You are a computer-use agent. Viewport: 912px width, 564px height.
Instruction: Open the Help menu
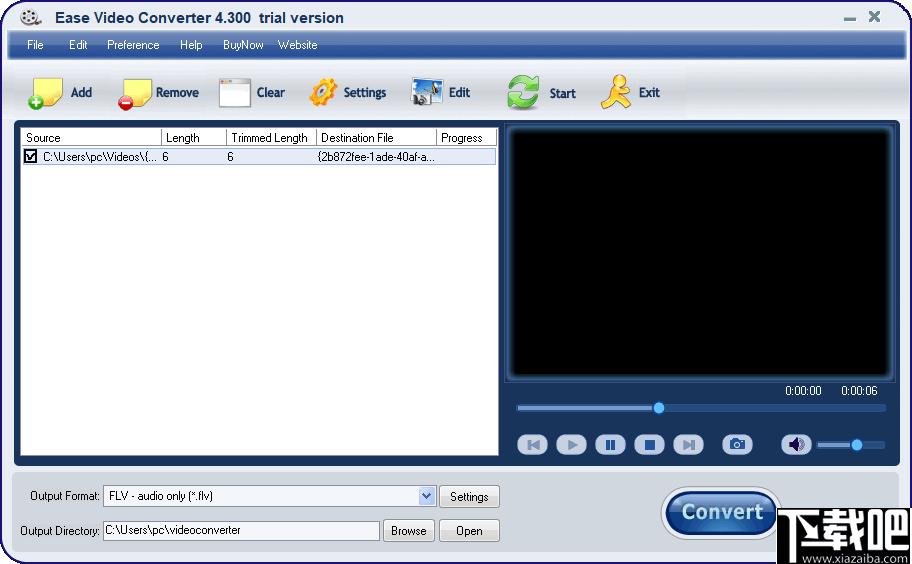[x=191, y=45]
